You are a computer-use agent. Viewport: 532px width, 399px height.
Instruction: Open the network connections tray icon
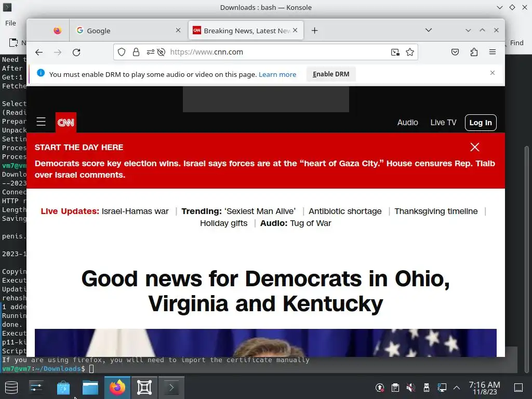point(442,388)
